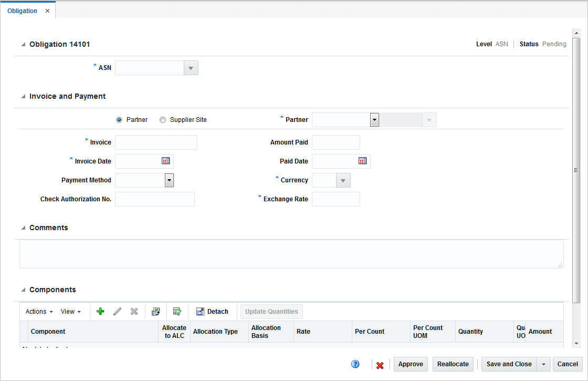This screenshot has width=588, height=381.
Task: Open the Paid Date calendar picker
Action: click(362, 161)
